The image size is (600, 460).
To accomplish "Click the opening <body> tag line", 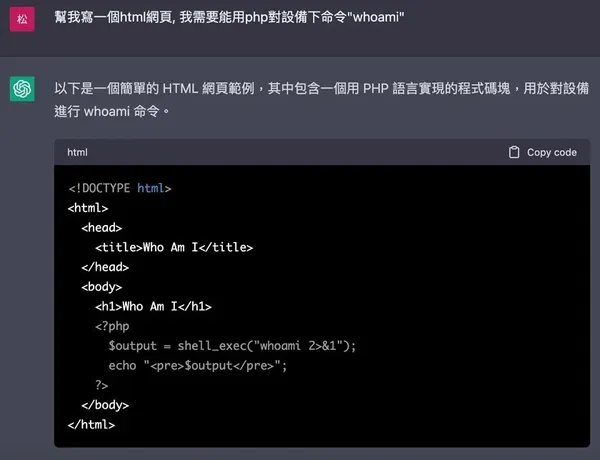I will click(x=101, y=286).
